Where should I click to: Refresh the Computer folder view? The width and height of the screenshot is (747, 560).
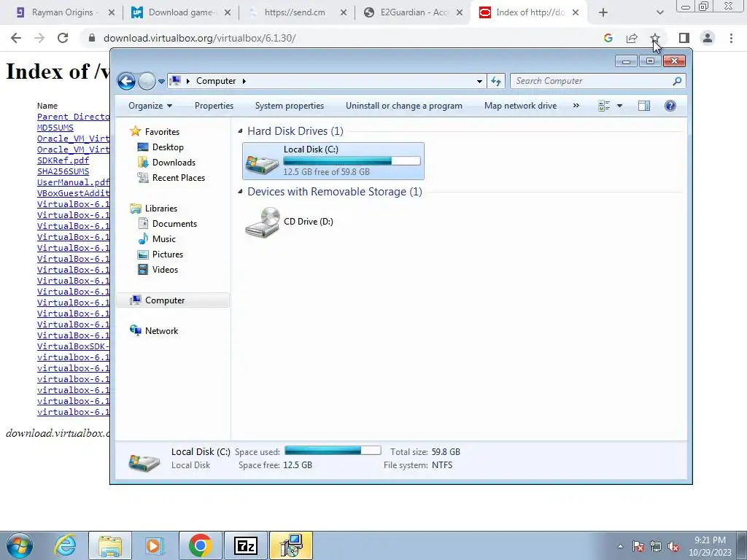496,81
